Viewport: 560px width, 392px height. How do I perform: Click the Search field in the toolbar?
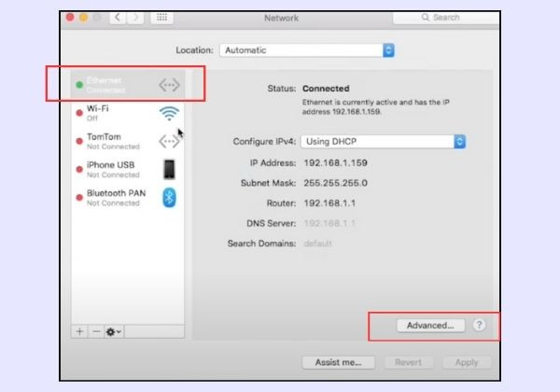pos(446,18)
